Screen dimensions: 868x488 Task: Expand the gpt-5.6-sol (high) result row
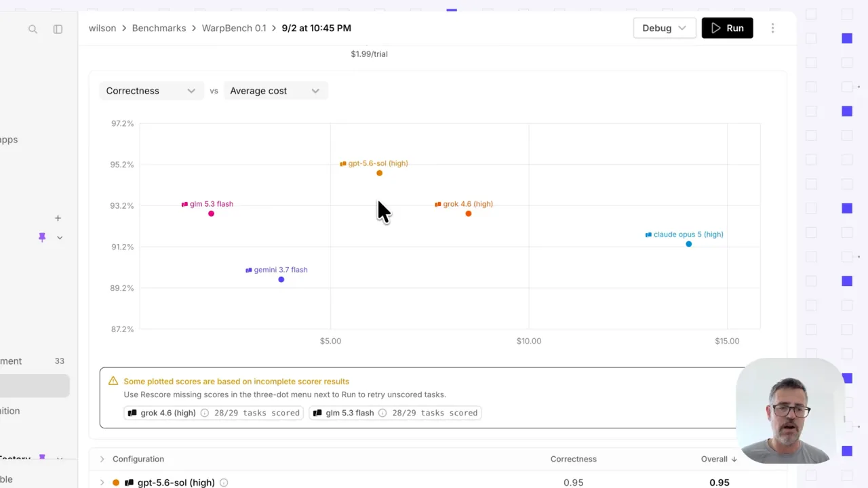[102, 483]
